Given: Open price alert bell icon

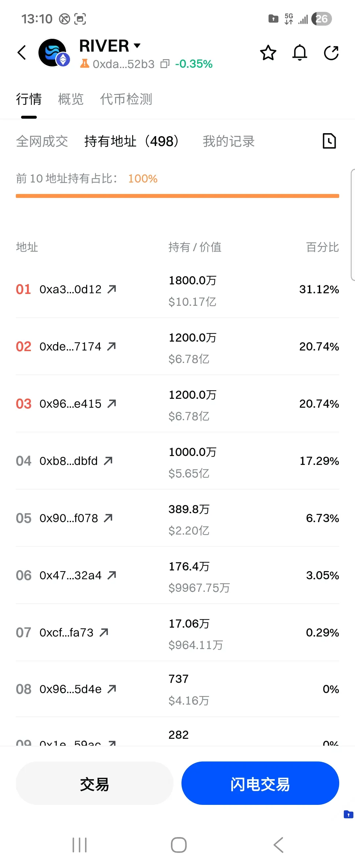Looking at the screenshot, I should tap(299, 53).
